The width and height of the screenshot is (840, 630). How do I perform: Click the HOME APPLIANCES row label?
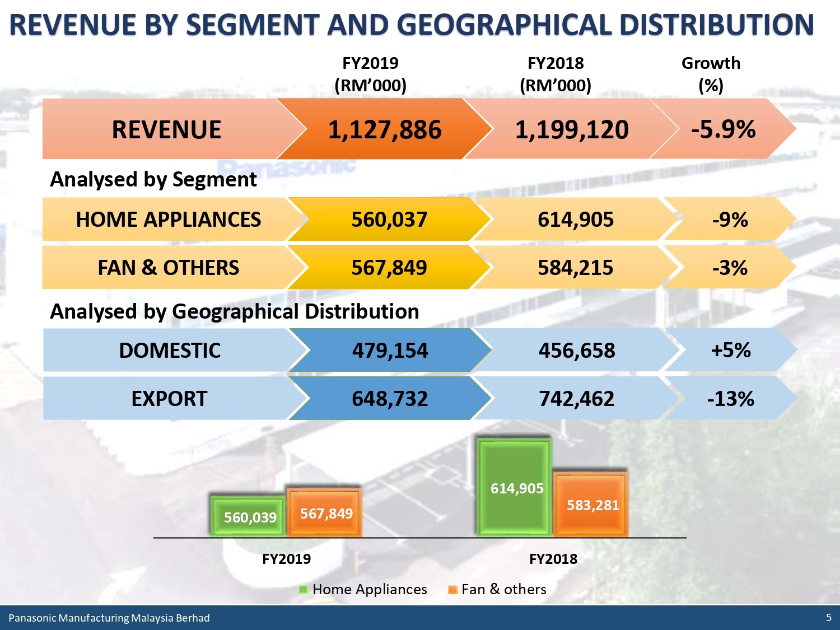168,220
